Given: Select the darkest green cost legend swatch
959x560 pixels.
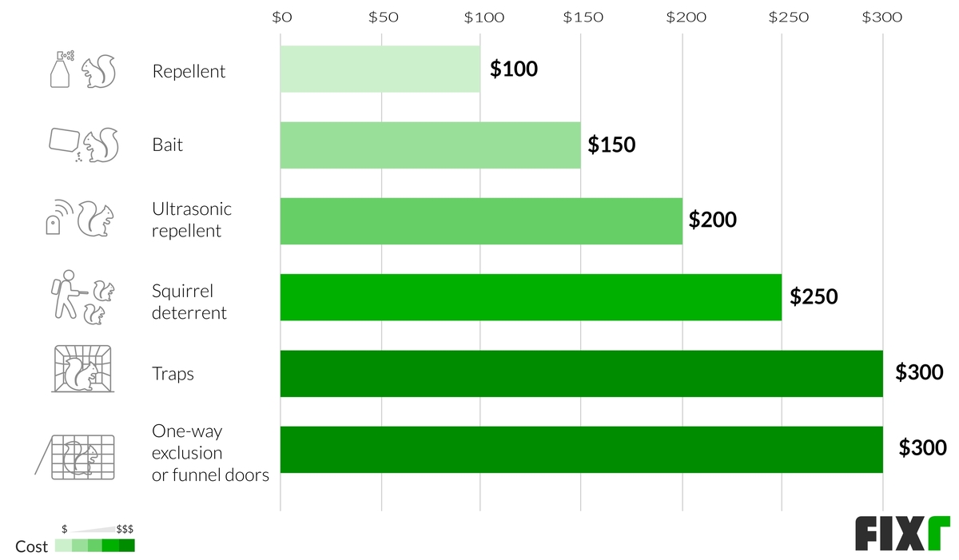Looking at the screenshot, I should click(x=127, y=546).
